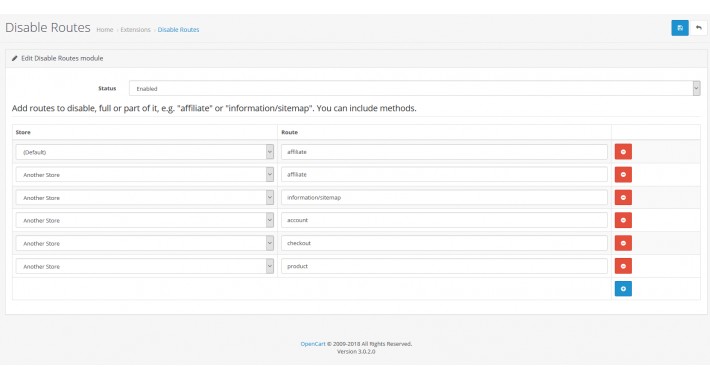Focus the affiliate route field of (Default) store

click(x=444, y=152)
